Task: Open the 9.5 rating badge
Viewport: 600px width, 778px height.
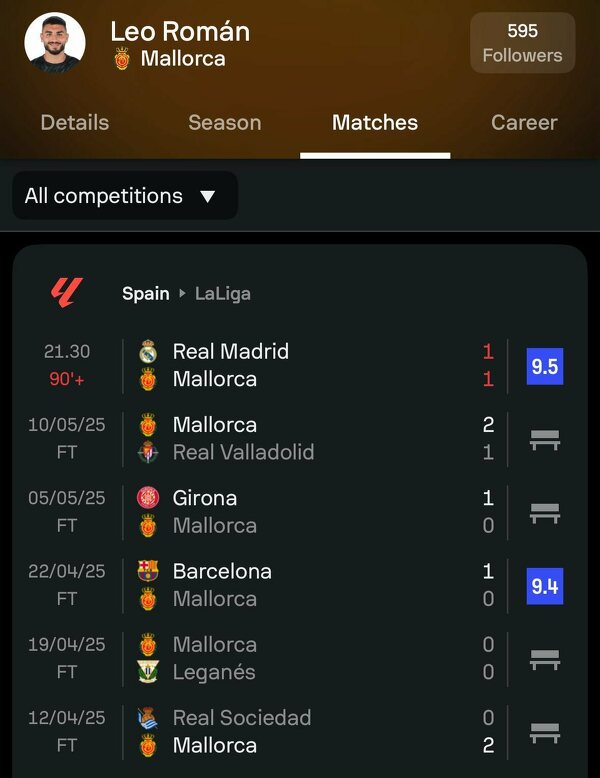Action: coord(544,366)
